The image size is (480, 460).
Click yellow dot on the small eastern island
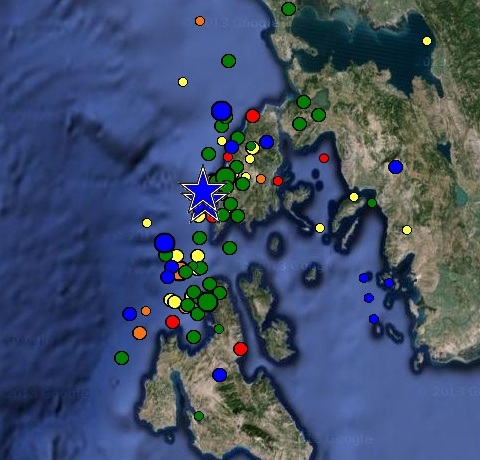354,197
